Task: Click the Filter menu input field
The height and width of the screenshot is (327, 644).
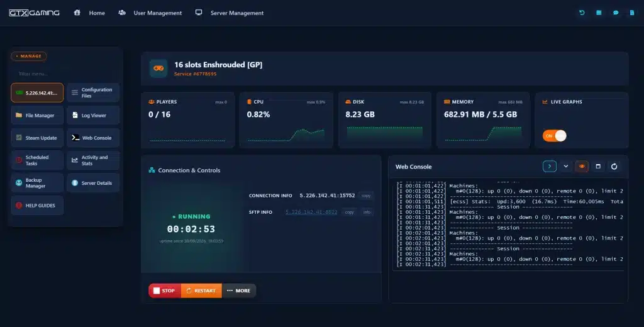Action: [65, 74]
